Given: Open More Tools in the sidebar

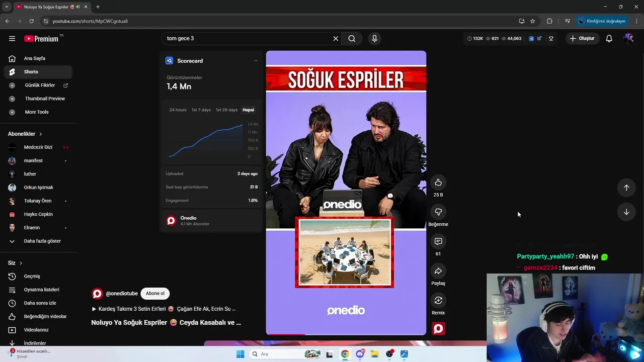Looking at the screenshot, I should 38,112.
